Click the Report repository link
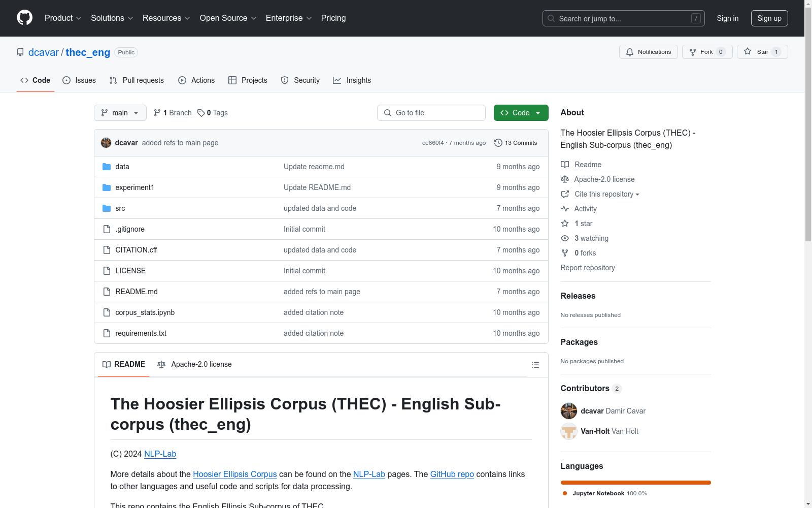The height and width of the screenshot is (508, 812). [588, 268]
